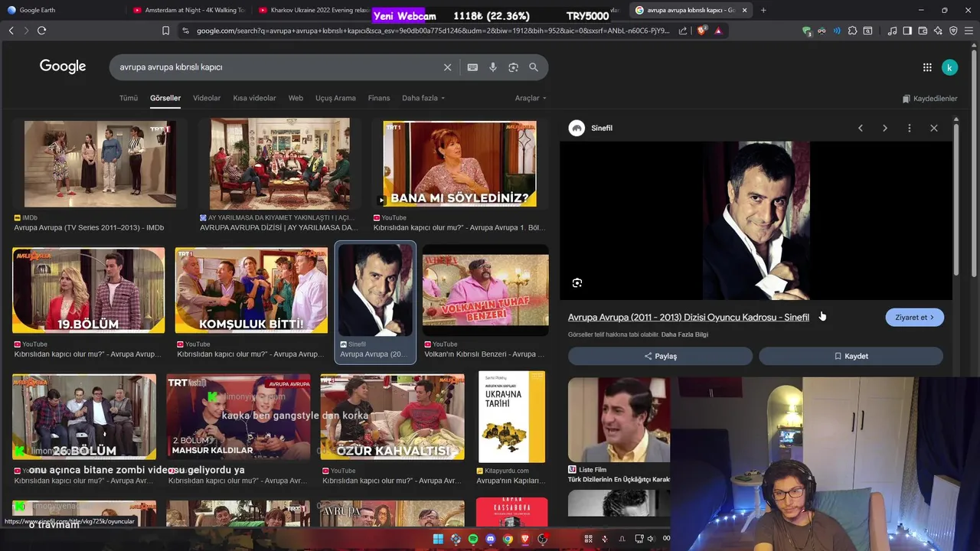
Task: Click the browser address bar URL
Action: (x=433, y=31)
